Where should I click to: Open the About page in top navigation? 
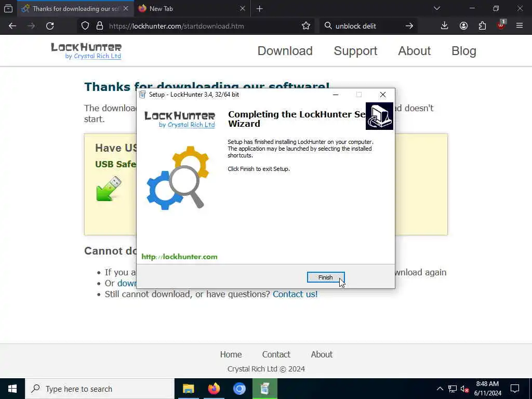click(414, 51)
